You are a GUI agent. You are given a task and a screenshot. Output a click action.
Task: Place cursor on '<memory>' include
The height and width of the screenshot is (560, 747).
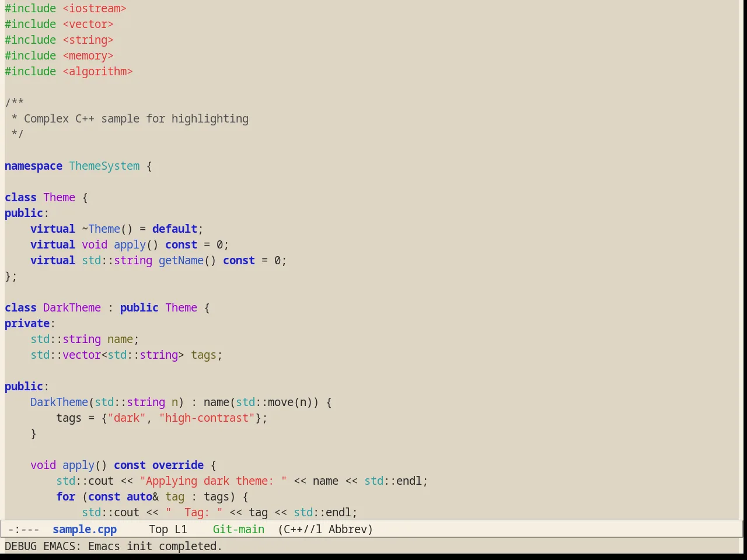(x=88, y=55)
